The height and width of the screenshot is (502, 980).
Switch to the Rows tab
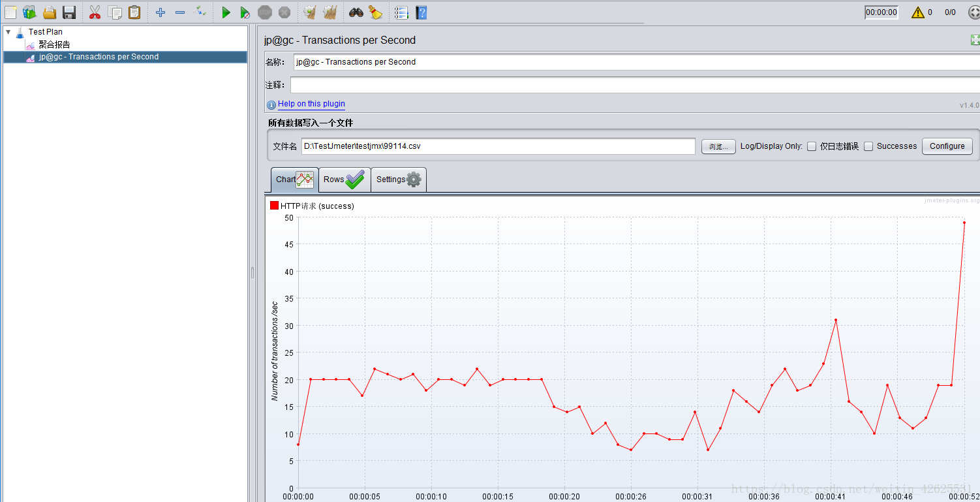tap(345, 180)
